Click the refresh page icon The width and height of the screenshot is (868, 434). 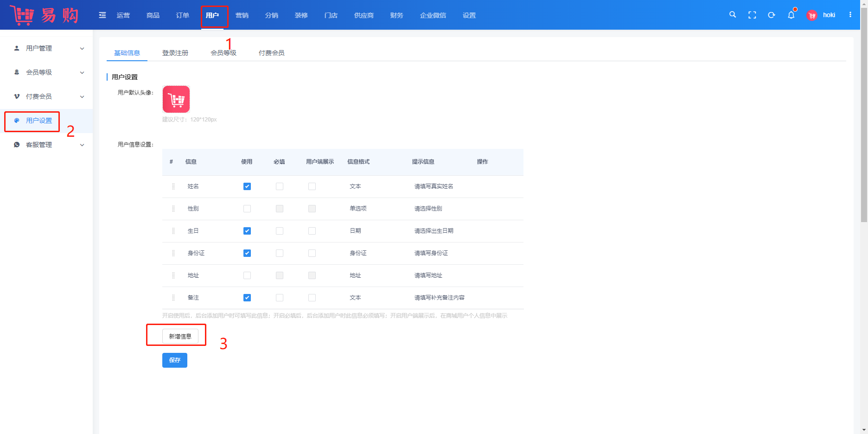point(772,15)
